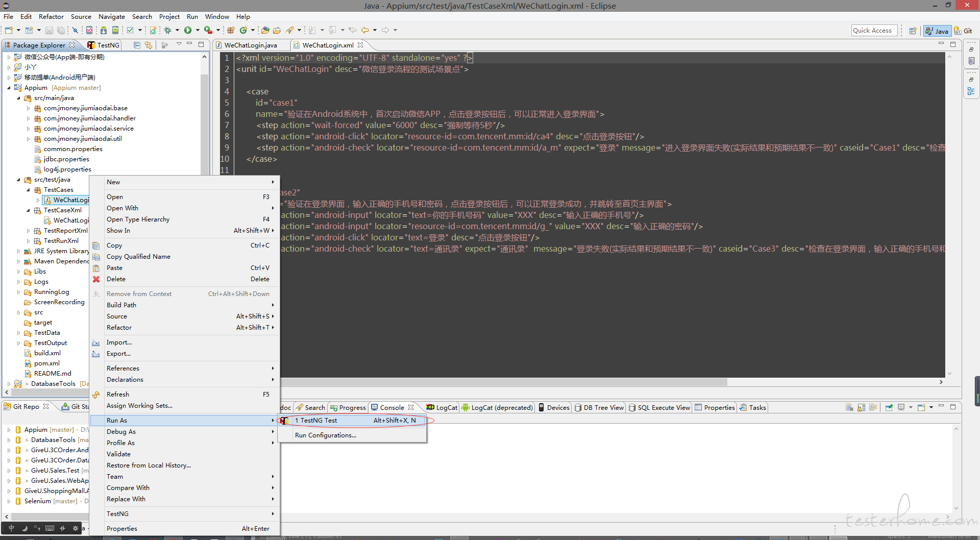Click Properties in context menu

[x=185, y=529]
